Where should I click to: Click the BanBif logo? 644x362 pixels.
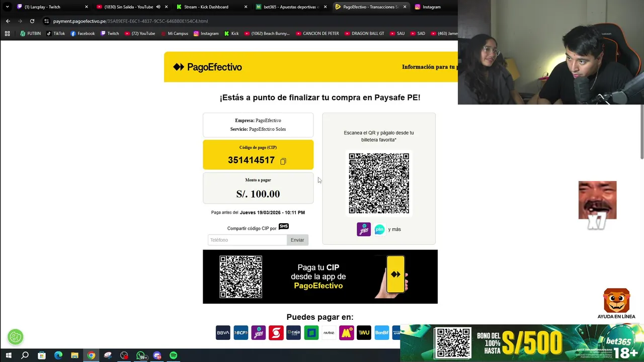(x=381, y=333)
